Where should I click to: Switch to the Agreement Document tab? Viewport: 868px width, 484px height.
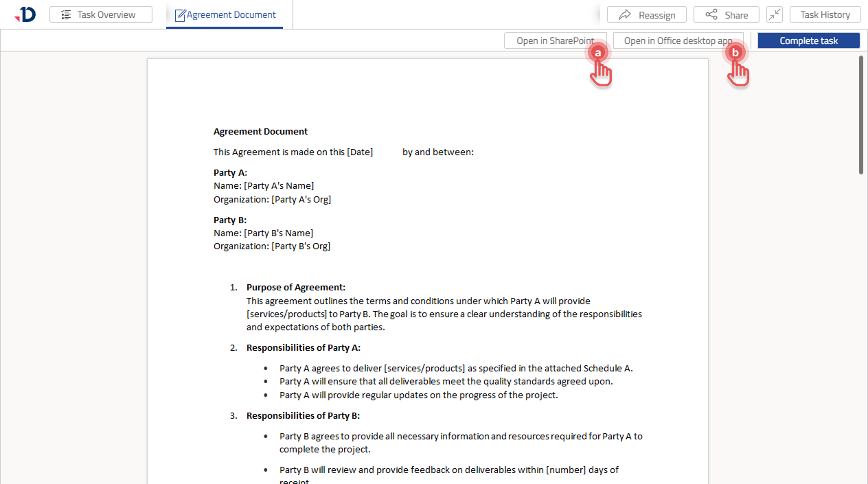click(x=225, y=14)
